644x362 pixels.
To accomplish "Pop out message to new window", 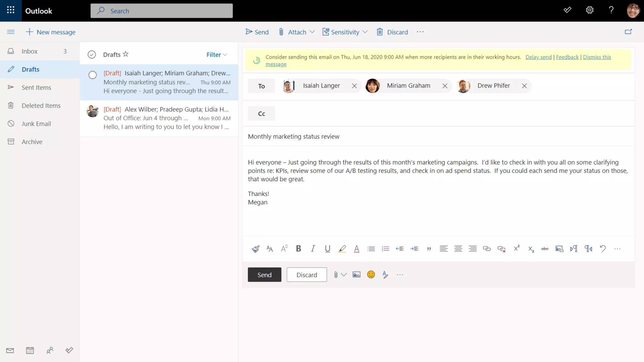I will tap(628, 32).
